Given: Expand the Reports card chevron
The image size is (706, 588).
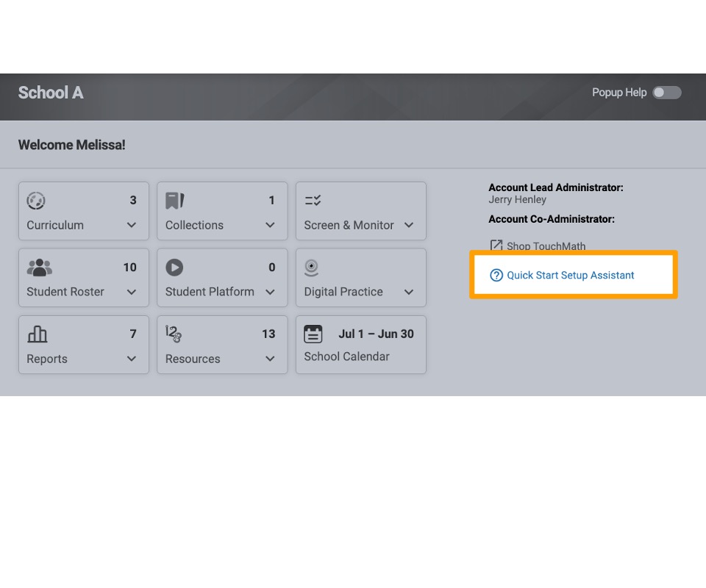Looking at the screenshot, I should pos(132,359).
